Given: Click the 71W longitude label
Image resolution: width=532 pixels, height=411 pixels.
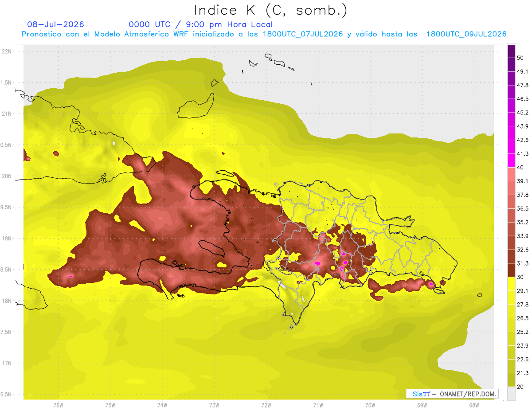Looking at the screenshot, I should point(318,405).
